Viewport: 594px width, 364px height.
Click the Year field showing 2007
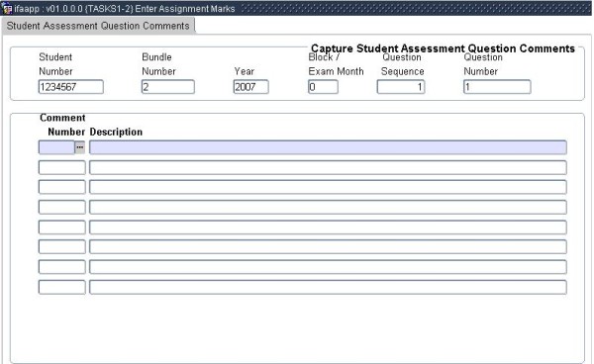(x=251, y=87)
